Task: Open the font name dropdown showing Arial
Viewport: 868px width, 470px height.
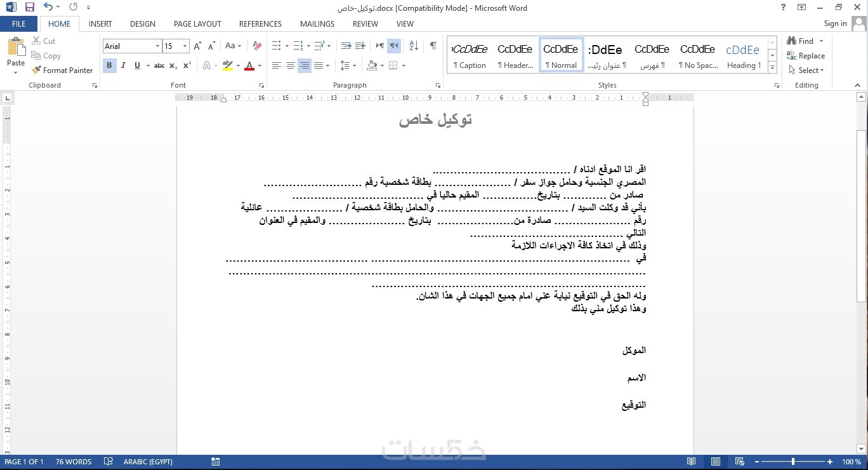Action: [157, 46]
